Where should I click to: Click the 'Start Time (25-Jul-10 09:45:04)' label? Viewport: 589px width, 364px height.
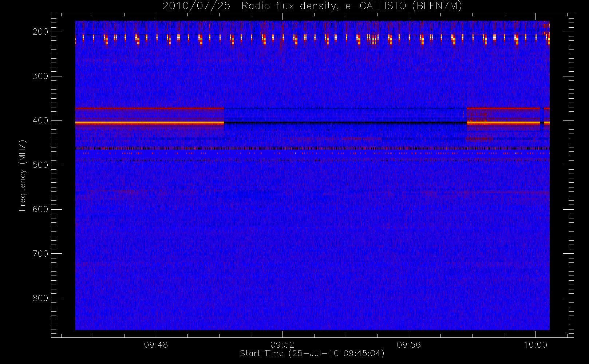coord(312,353)
